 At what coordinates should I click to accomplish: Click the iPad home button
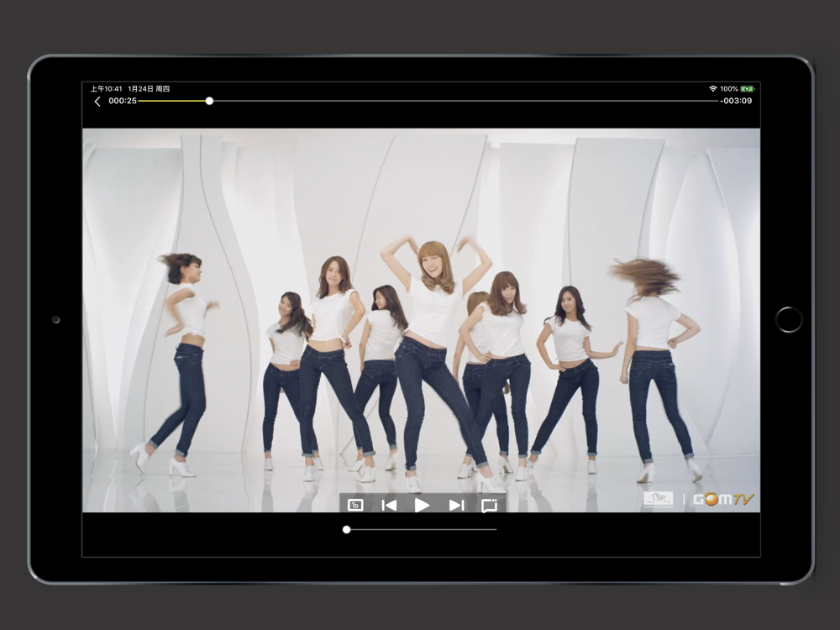tap(789, 320)
